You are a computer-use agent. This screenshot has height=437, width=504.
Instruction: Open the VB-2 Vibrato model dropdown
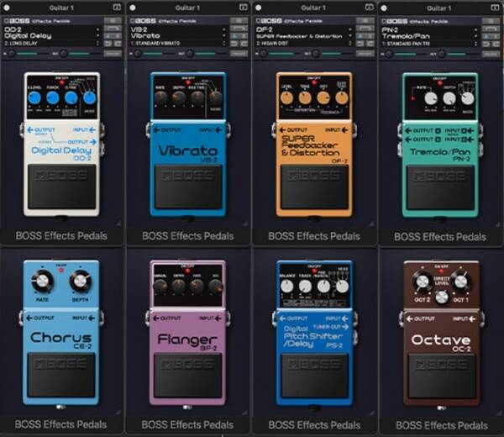pyautogui.click(x=177, y=33)
